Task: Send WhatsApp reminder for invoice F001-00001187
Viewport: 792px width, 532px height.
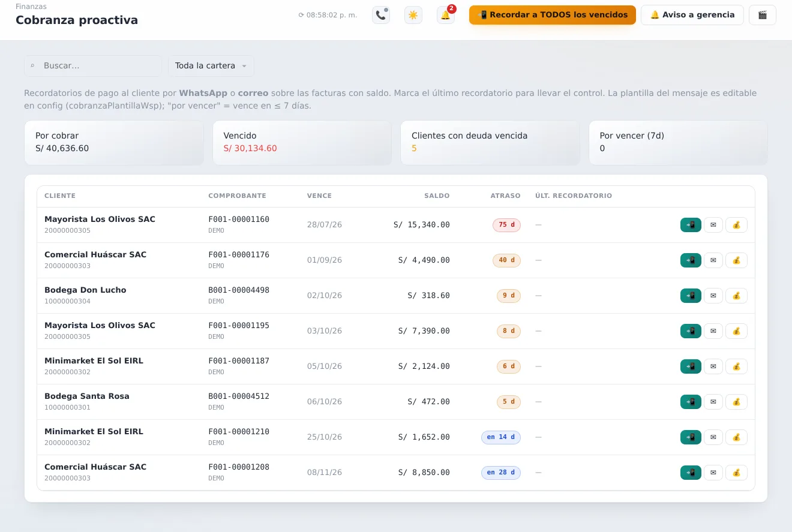Action: coord(691,366)
